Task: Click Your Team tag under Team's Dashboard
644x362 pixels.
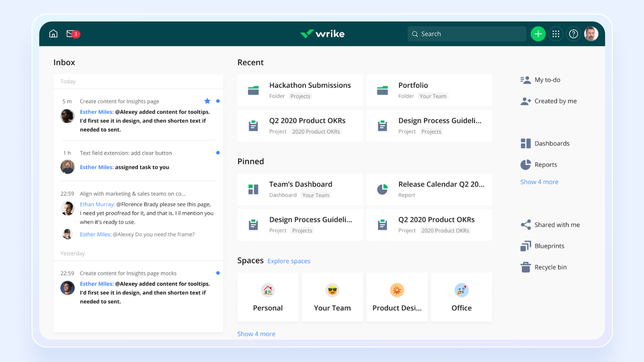Action: pos(315,195)
